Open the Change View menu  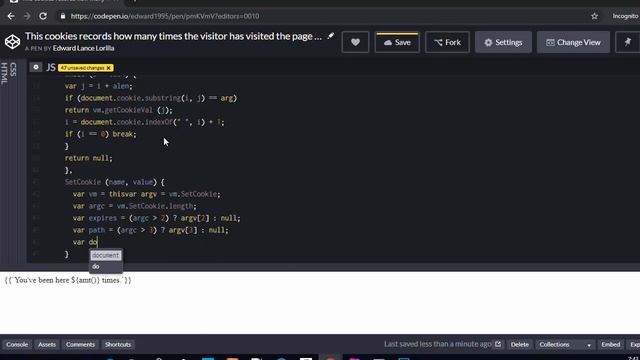point(573,42)
